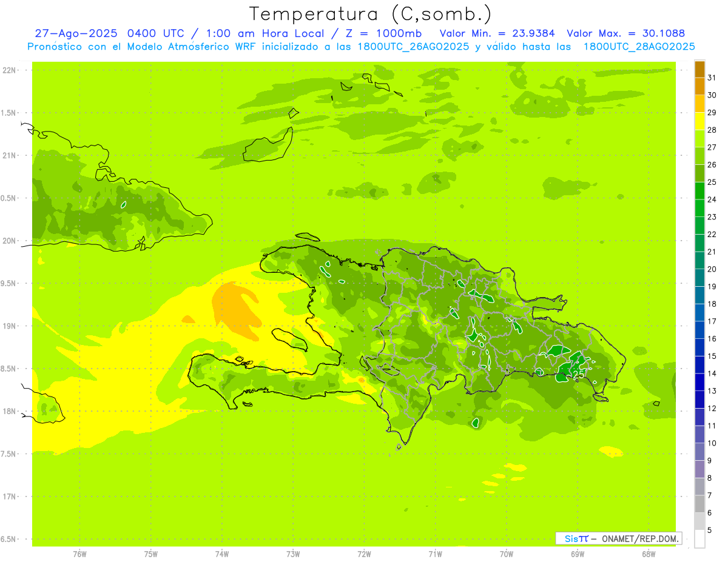Click the '73W' longitude label
Image resolution: width=728 pixels, height=562 pixels.
293,554
